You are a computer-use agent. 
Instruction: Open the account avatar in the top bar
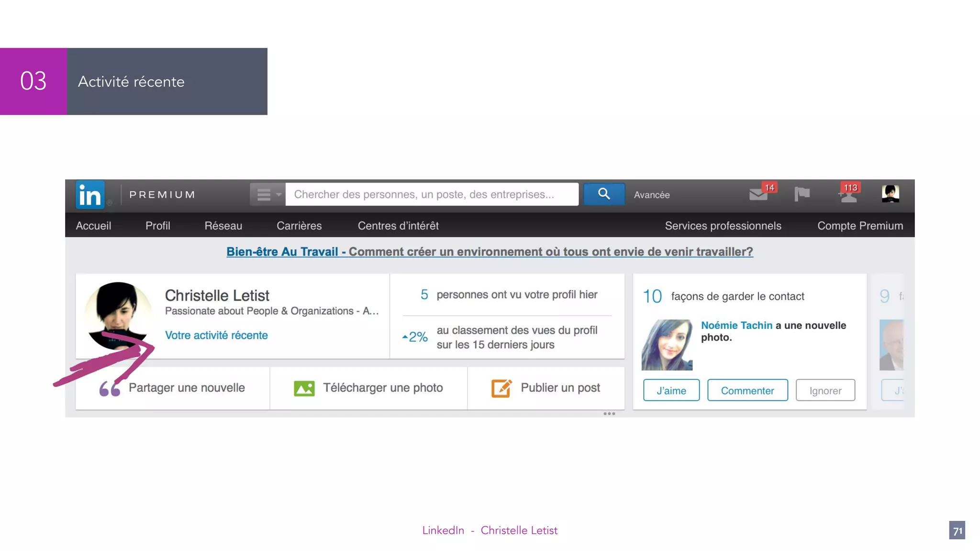891,194
